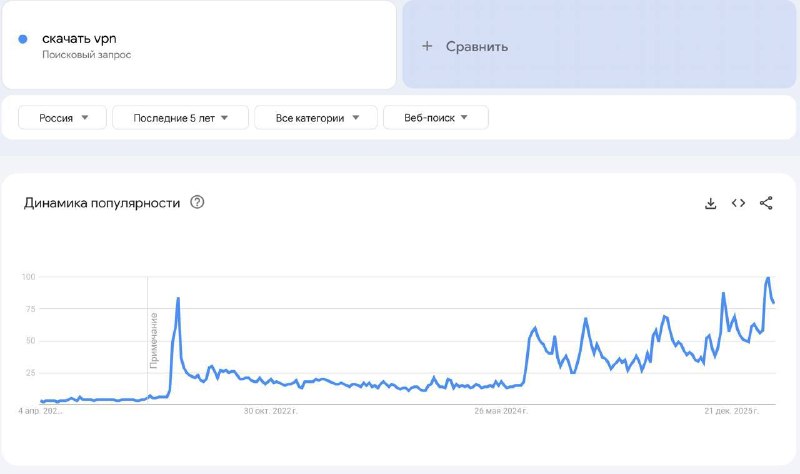Viewport: 800px width, 474px height.
Task: Click the blue dot beside скачать vpn
Action: [x=23, y=39]
